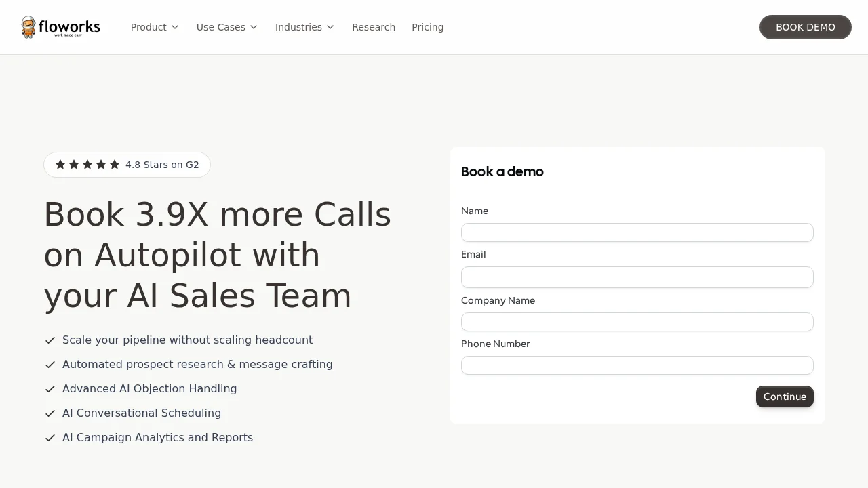Image resolution: width=868 pixels, height=488 pixels.
Task: Select Research in the navigation menu
Action: tap(374, 27)
